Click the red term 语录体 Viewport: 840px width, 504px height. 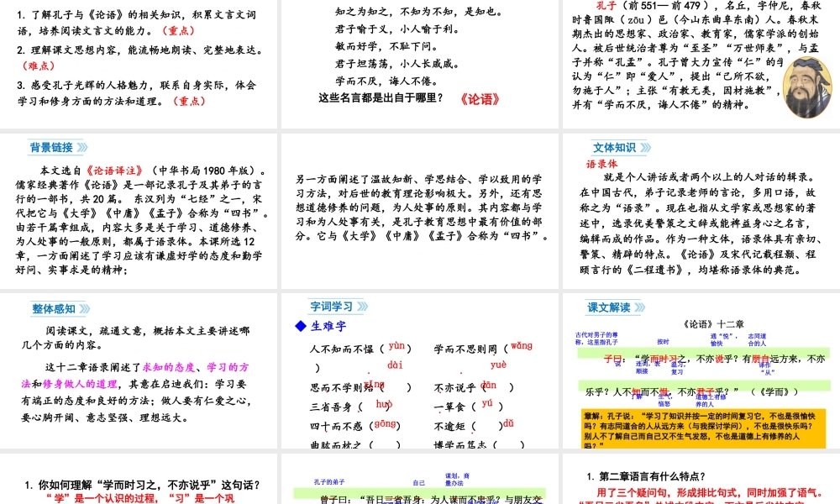click(x=601, y=164)
